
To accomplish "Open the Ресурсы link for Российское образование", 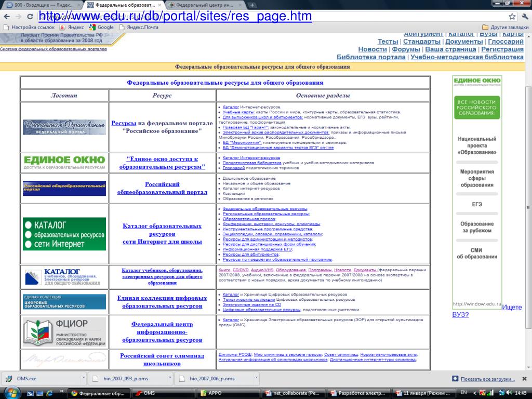I will [124, 123].
